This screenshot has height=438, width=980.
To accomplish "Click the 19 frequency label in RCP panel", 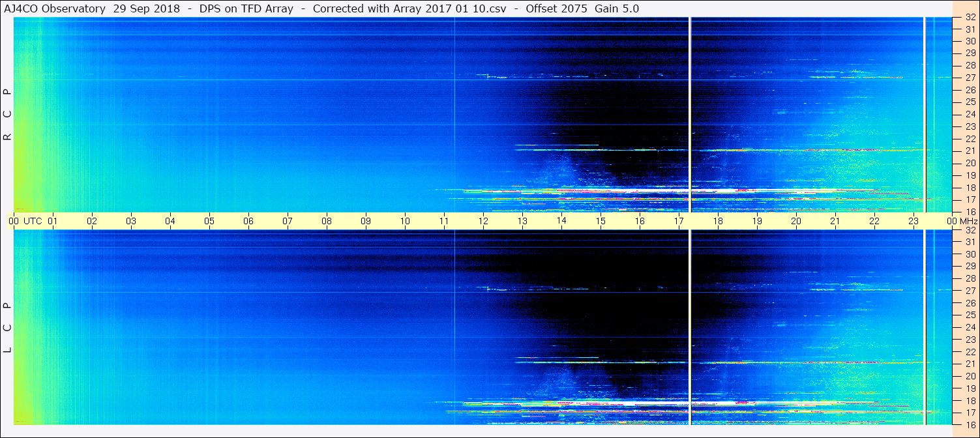I will tap(970, 175).
